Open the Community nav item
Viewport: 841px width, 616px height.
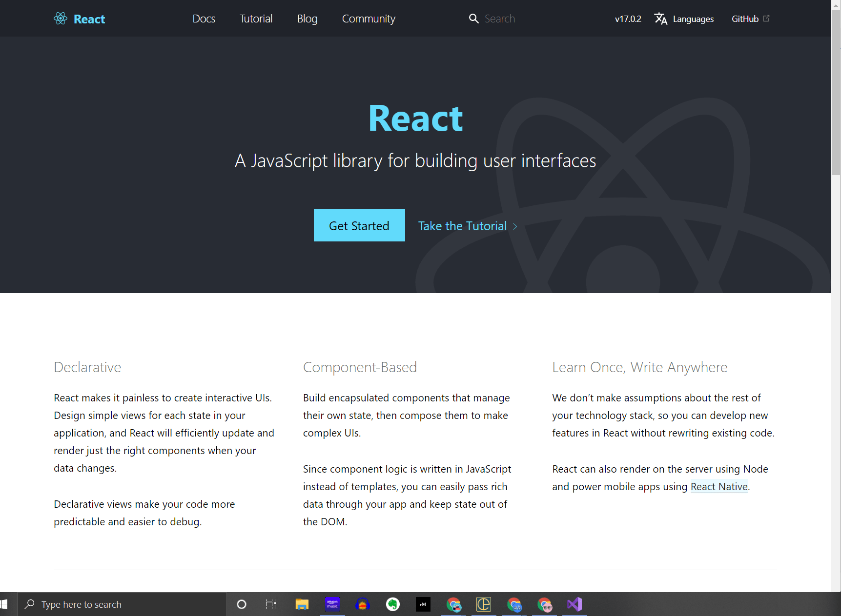(369, 19)
